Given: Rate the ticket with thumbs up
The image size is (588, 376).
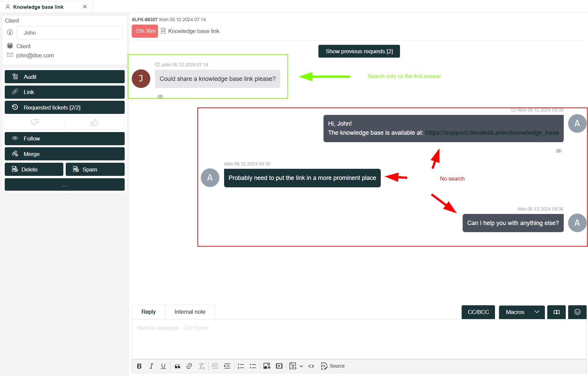Looking at the screenshot, I should (x=94, y=123).
